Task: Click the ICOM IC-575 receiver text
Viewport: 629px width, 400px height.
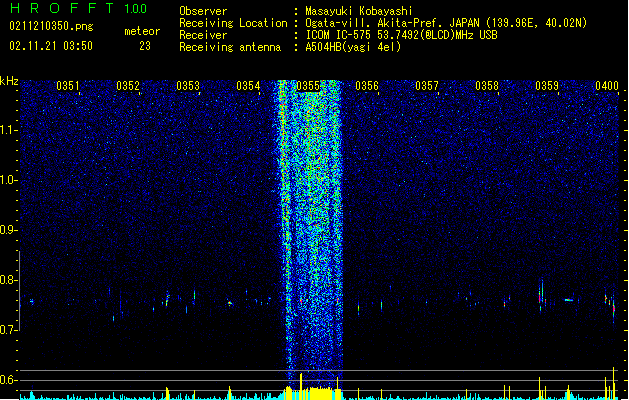Action: click(x=402, y=35)
